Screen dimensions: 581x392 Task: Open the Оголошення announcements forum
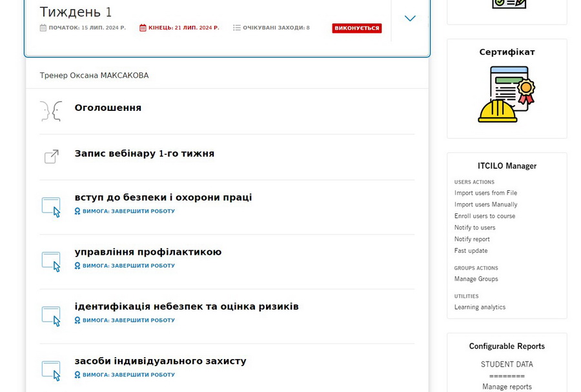point(108,108)
